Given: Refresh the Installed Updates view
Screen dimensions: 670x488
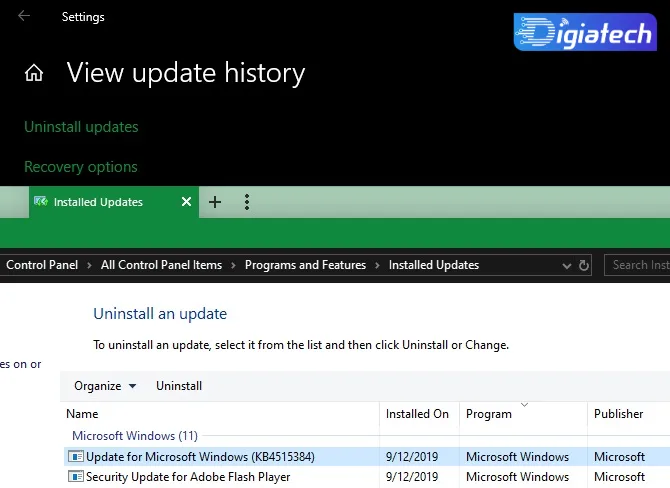Looking at the screenshot, I should 584,265.
